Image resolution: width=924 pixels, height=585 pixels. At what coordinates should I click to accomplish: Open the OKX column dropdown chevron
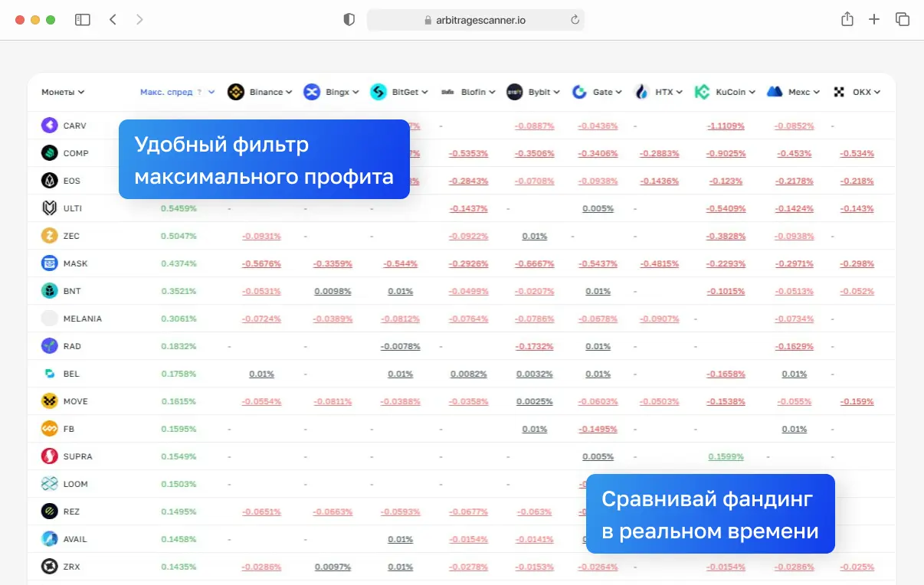tap(876, 92)
